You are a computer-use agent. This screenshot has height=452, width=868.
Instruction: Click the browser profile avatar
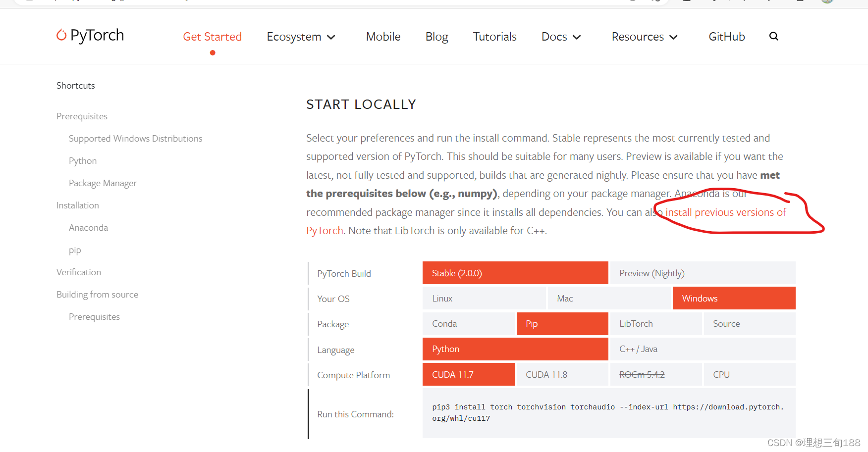coord(827,2)
